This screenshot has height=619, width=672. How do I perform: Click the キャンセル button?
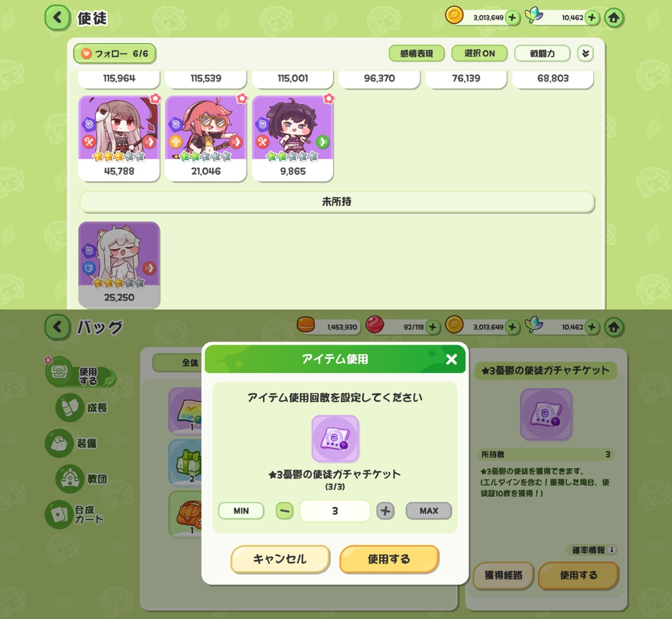pyautogui.click(x=280, y=559)
